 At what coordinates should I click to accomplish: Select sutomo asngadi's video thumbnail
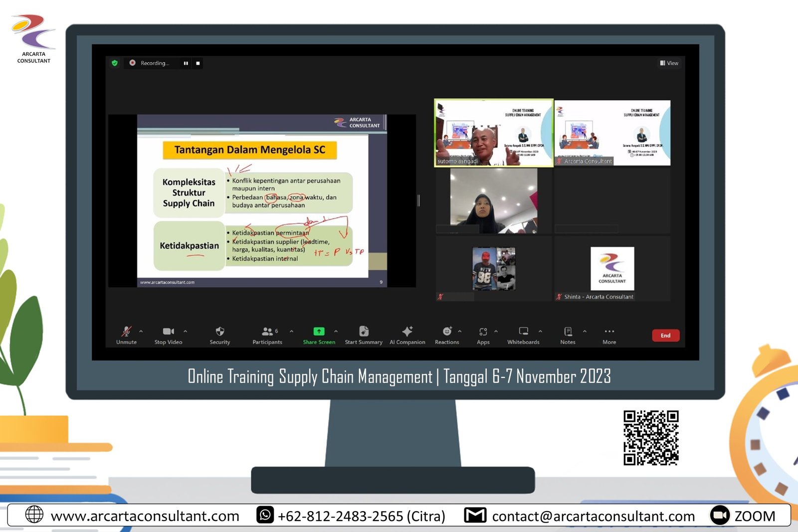493,133
